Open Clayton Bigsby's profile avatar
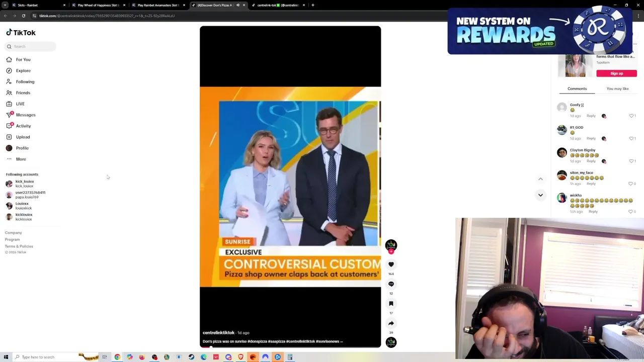 pyautogui.click(x=562, y=152)
